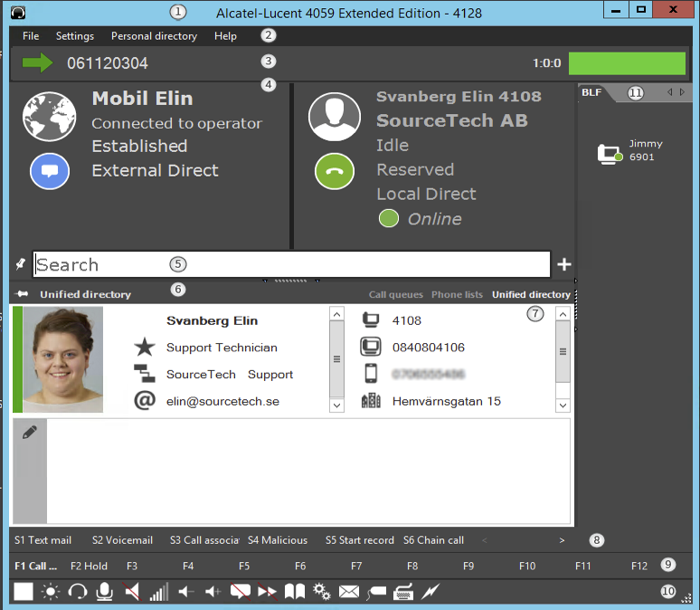The image size is (700, 610).
Task: Click the organization chart icon beside SourceTech
Action: (x=145, y=374)
